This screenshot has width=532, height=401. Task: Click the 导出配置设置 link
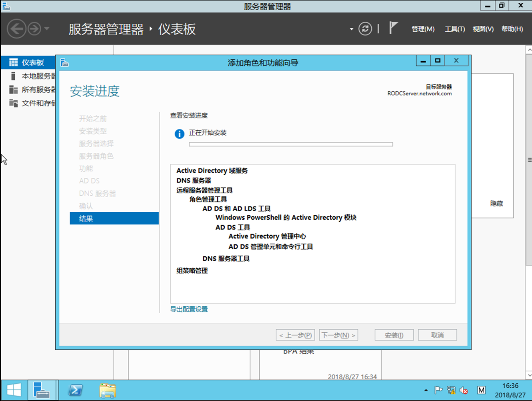click(x=189, y=309)
